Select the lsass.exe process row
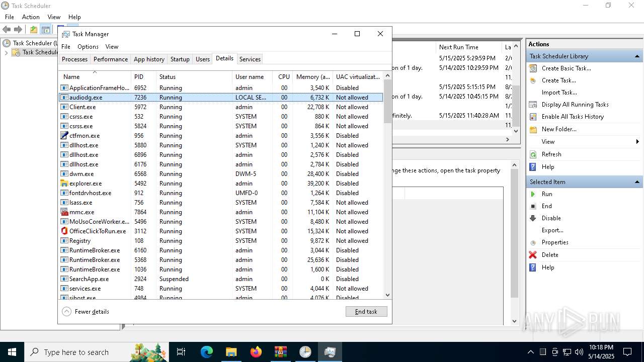This screenshot has height=362, width=644. tap(220, 203)
